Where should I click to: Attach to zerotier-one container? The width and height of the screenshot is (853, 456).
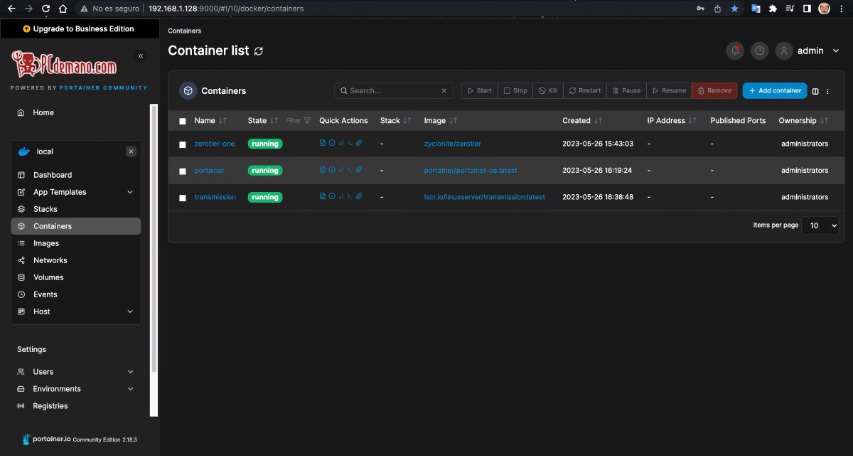(x=358, y=143)
